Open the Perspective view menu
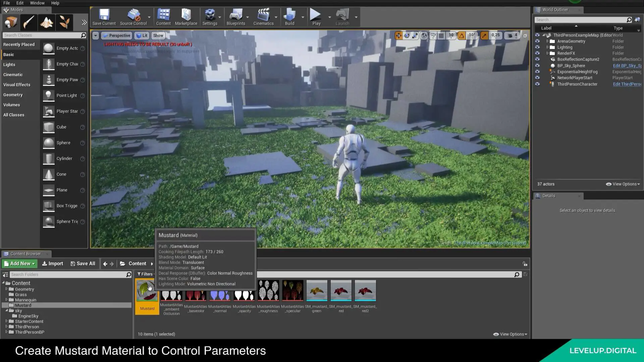 [x=116, y=36]
